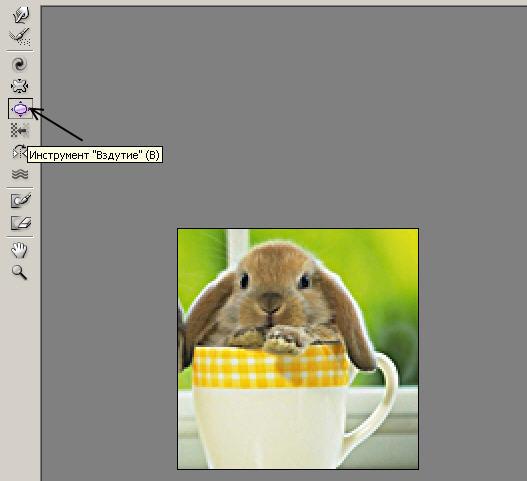This screenshot has width=527, height=481.
Task: Select the Thaw Mask eraser tool
Action: click(x=21, y=223)
